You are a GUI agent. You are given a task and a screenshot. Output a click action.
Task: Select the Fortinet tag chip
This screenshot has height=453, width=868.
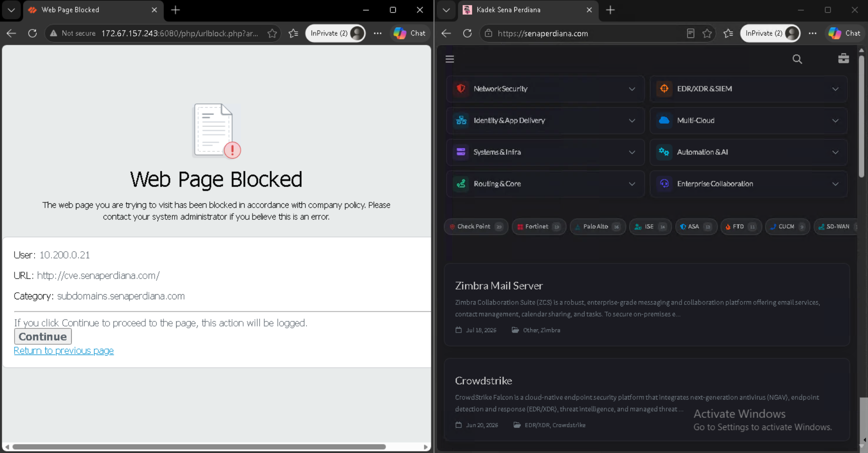click(x=539, y=227)
